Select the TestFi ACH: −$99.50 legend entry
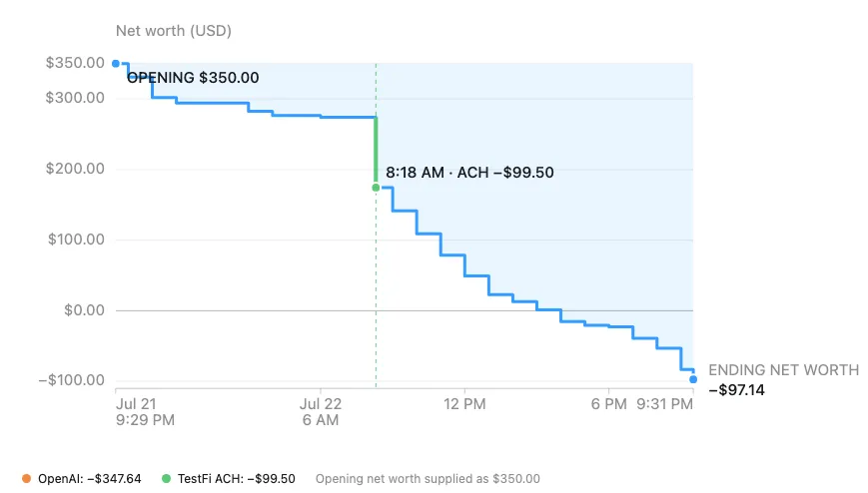The image size is (868, 493). [x=229, y=479]
